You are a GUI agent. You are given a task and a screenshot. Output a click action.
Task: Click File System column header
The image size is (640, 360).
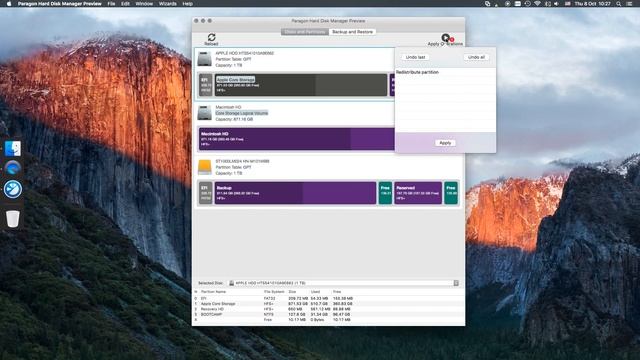(x=274, y=292)
